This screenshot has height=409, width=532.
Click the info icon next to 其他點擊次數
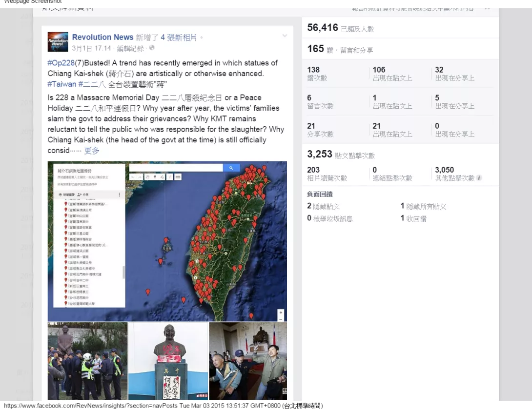point(479,178)
